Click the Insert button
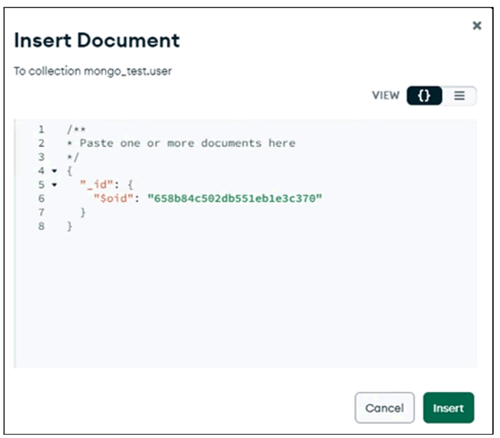 pos(448,408)
